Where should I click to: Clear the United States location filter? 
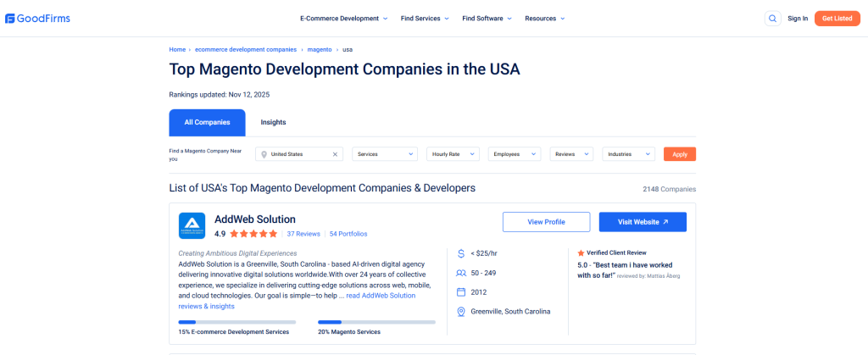tap(335, 154)
